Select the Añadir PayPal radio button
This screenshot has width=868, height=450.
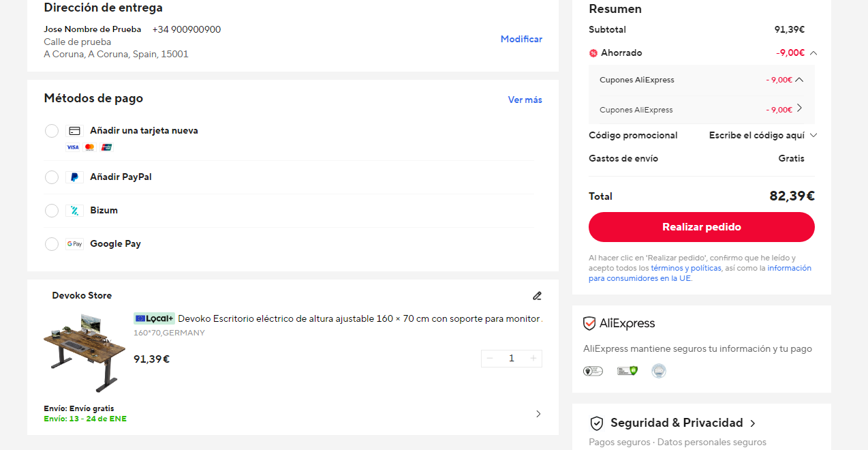pyautogui.click(x=52, y=177)
